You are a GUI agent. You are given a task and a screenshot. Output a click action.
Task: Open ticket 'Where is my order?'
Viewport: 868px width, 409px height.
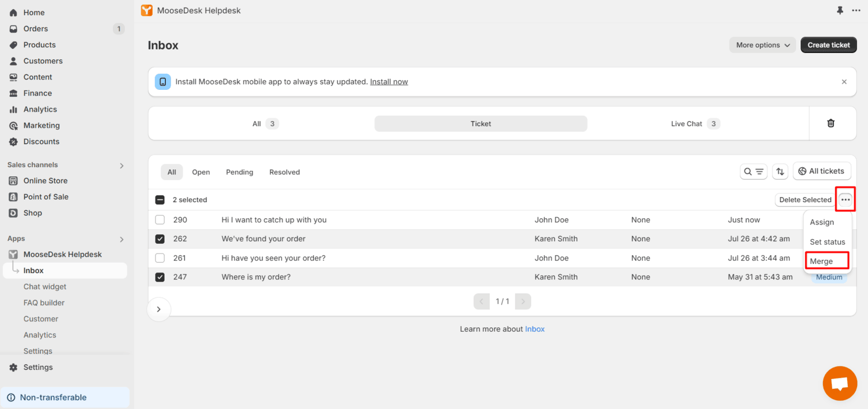click(256, 277)
